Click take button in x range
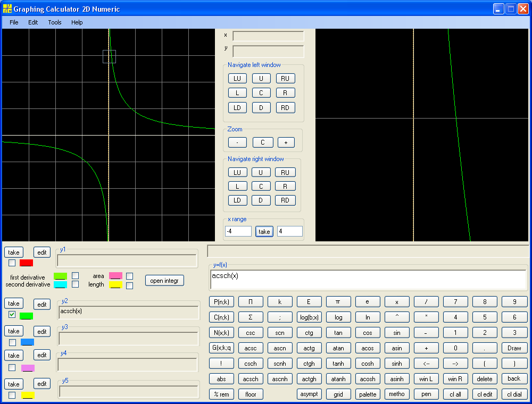 pos(264,232)
